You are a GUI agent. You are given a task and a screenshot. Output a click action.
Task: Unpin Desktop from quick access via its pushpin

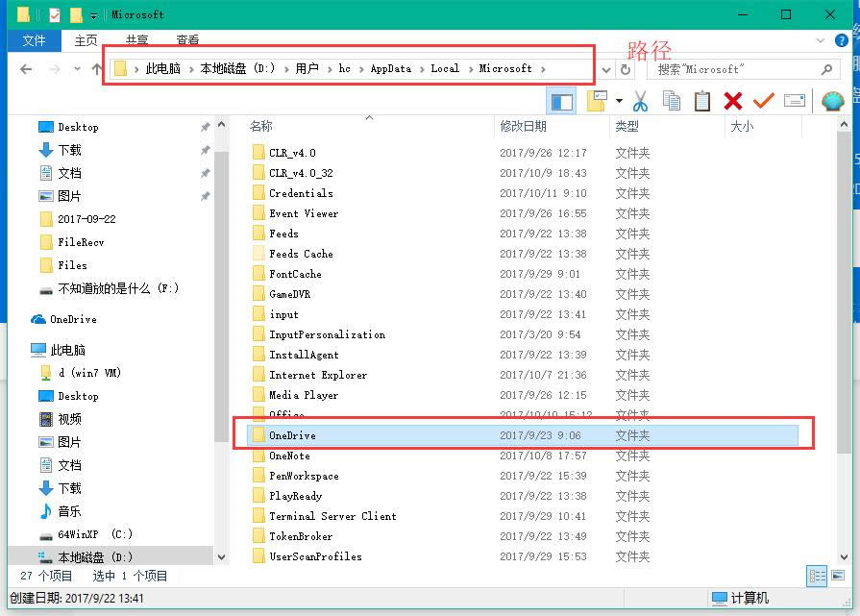(205, 126)
